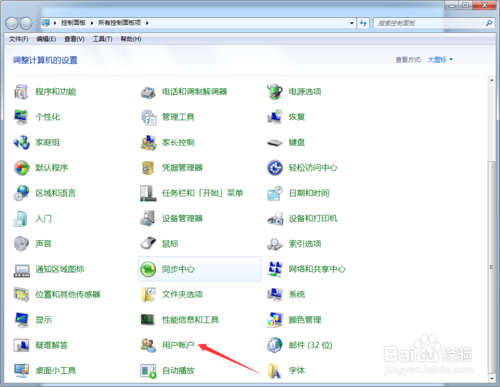Open the 管理工具 gear checklist icon
This screenshot has width=500, height=387.
pyautogui.click(x=148, y=117)
